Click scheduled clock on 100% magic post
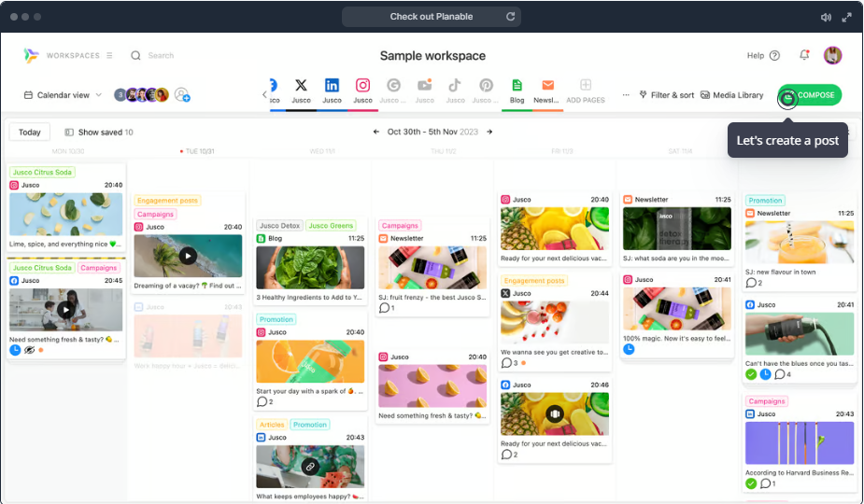 point(629,349)
